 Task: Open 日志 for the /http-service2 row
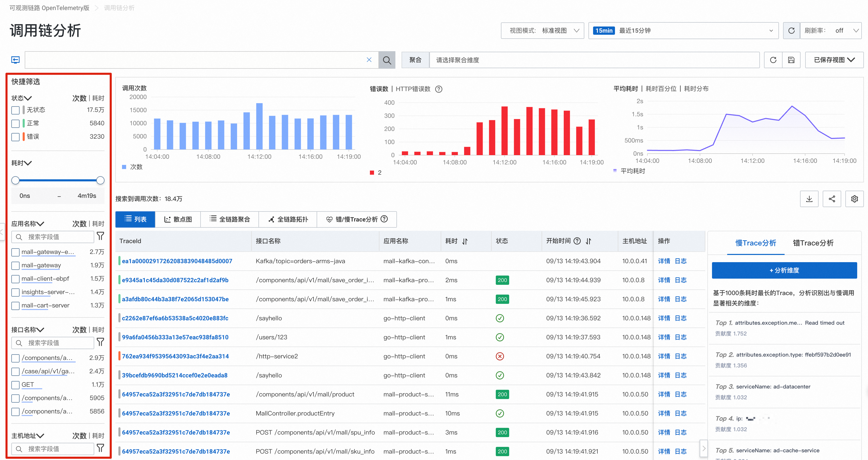click(x=681, y=356)
